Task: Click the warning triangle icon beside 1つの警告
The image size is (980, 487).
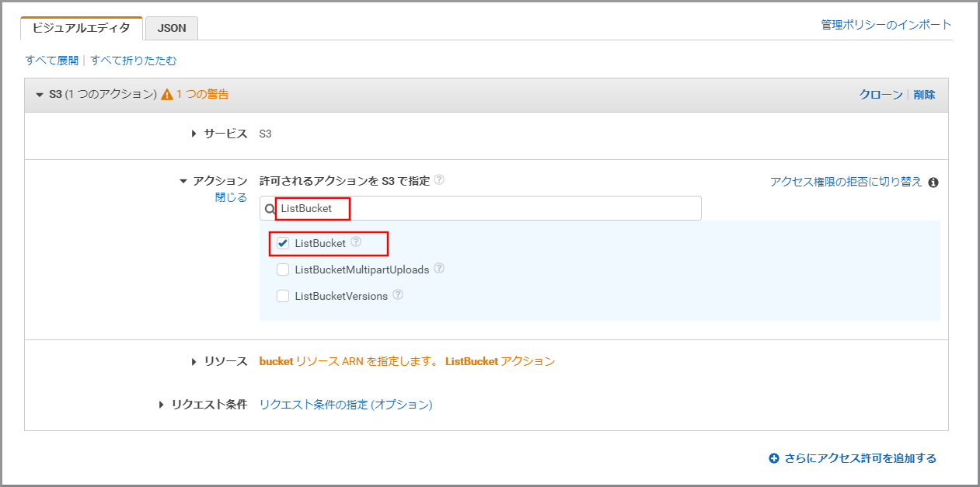Action: pyautogui.click(x=166, y=95)
